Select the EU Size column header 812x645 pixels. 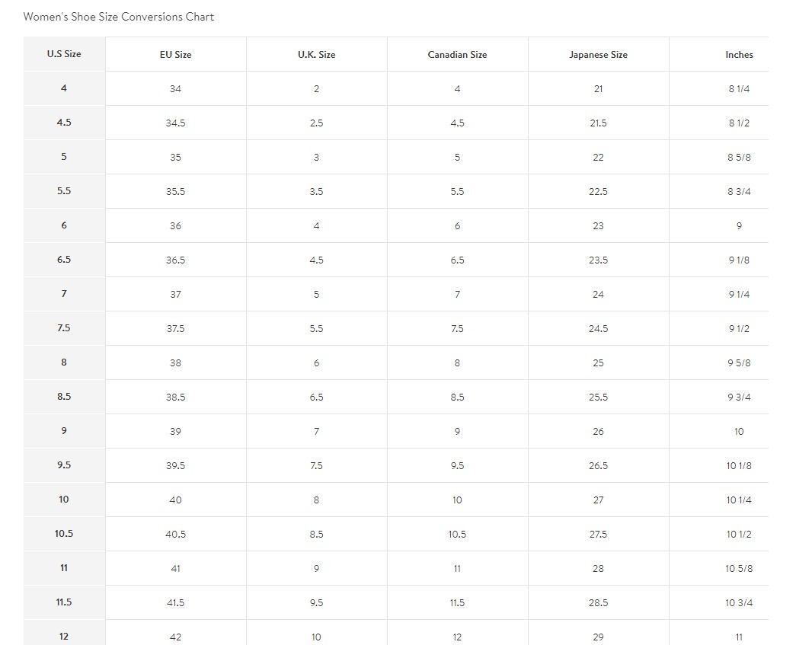175,55
